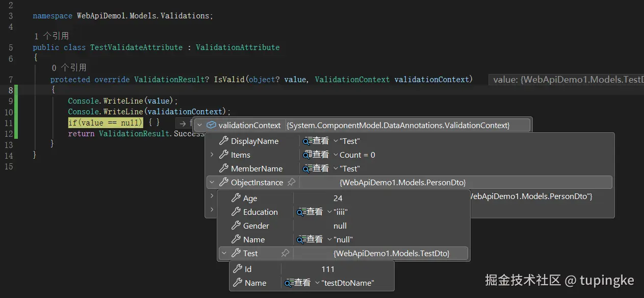Click wrench icon of the TestDto Test row

236,253
